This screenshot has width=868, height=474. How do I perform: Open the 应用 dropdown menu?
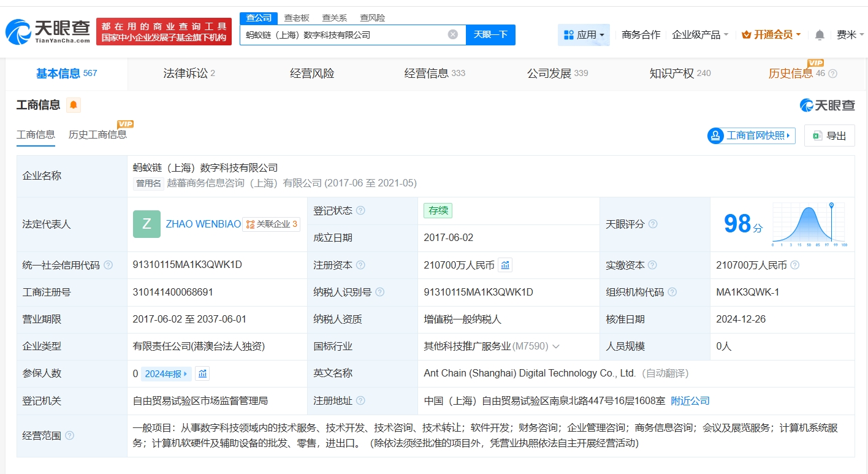point(584,35)
